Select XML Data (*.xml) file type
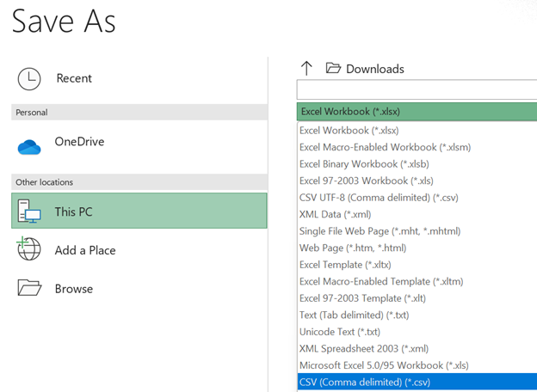This screenshot has width=537, height=392. [x=336, y=214]
